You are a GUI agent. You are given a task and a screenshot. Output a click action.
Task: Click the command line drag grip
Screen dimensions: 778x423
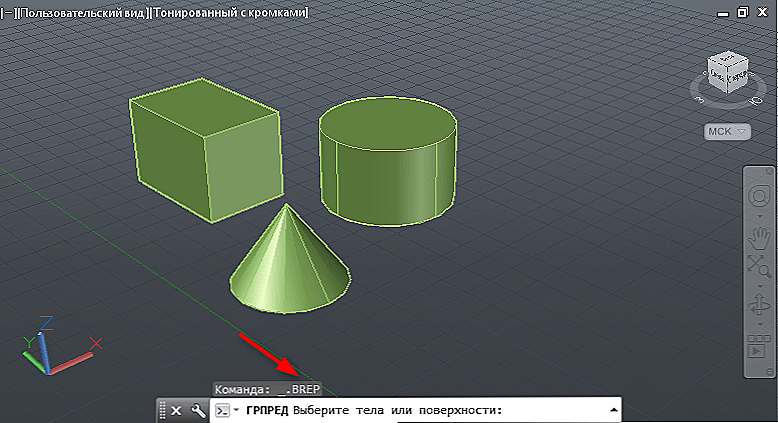click(162, 411)
